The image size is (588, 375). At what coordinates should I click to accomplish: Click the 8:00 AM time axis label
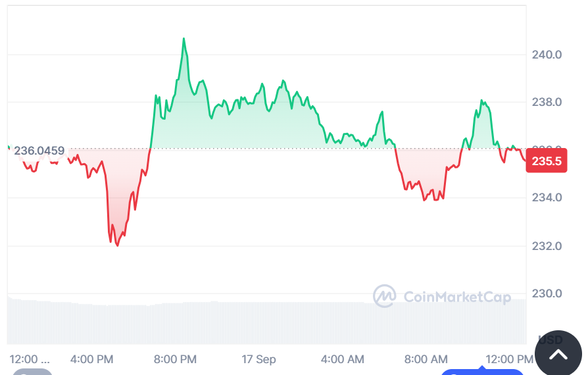(426, 359)
